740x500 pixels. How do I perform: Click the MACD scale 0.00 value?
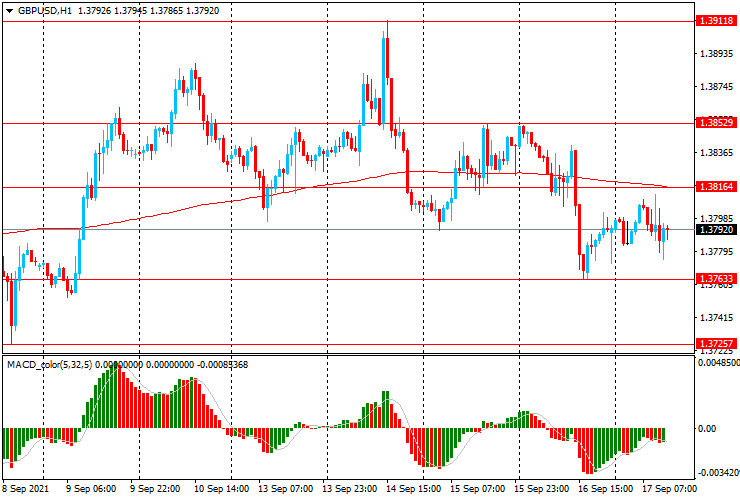pos(707,429)
